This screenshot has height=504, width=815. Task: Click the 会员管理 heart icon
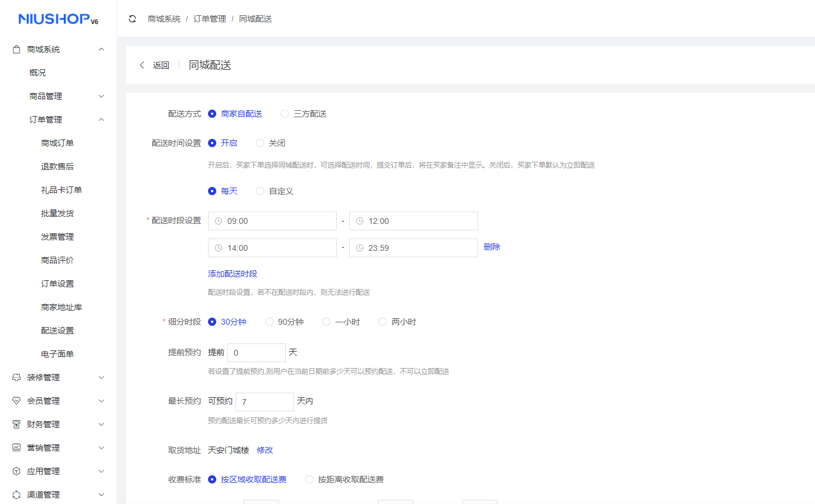[x=15, y=400]
